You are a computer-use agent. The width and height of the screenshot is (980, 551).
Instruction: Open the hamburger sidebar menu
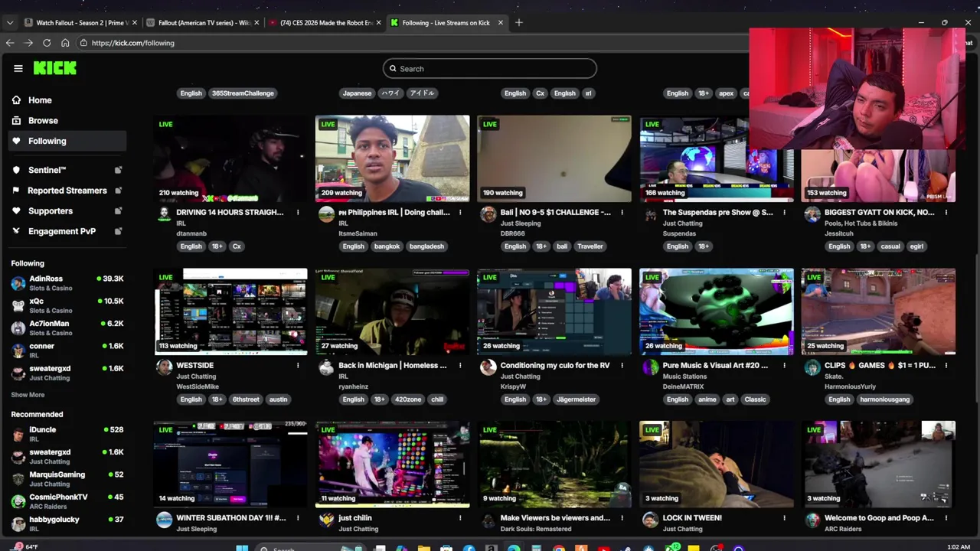click(x=18, y=68)
